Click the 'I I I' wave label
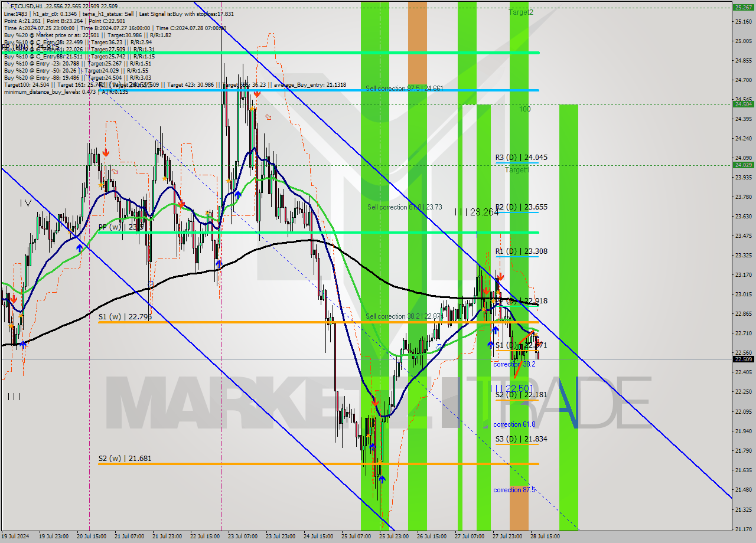The image size is (756, 543). pyautogui.click(x=14, y=397)
